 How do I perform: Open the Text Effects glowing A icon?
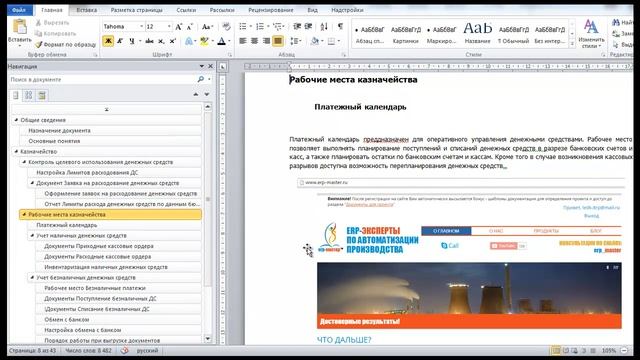[x=189, y=41]
